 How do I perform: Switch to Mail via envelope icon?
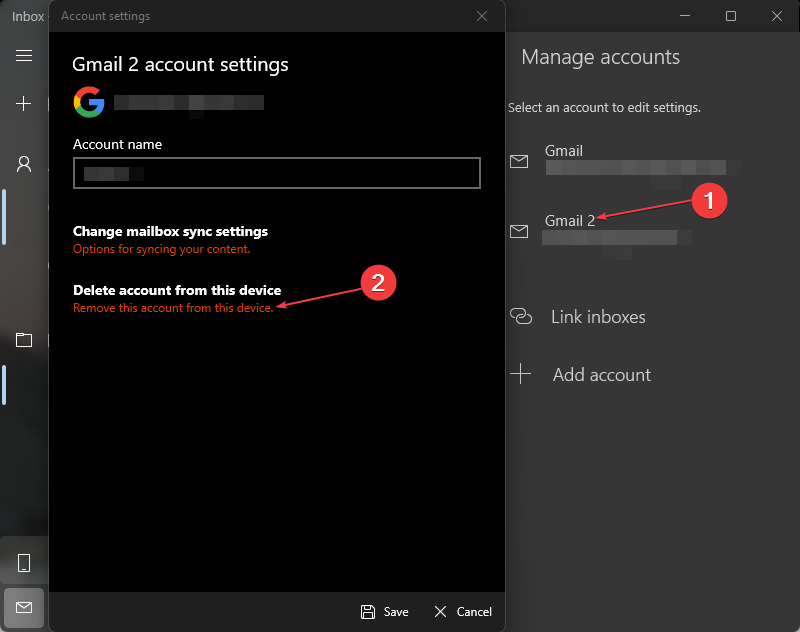coord(24,607)
